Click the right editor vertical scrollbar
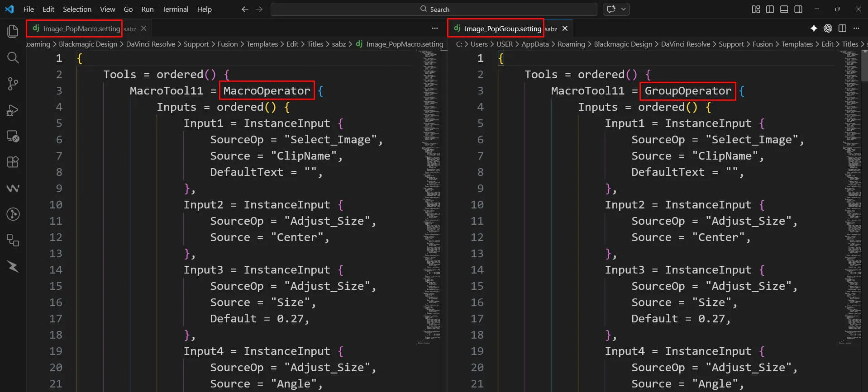 865,66
